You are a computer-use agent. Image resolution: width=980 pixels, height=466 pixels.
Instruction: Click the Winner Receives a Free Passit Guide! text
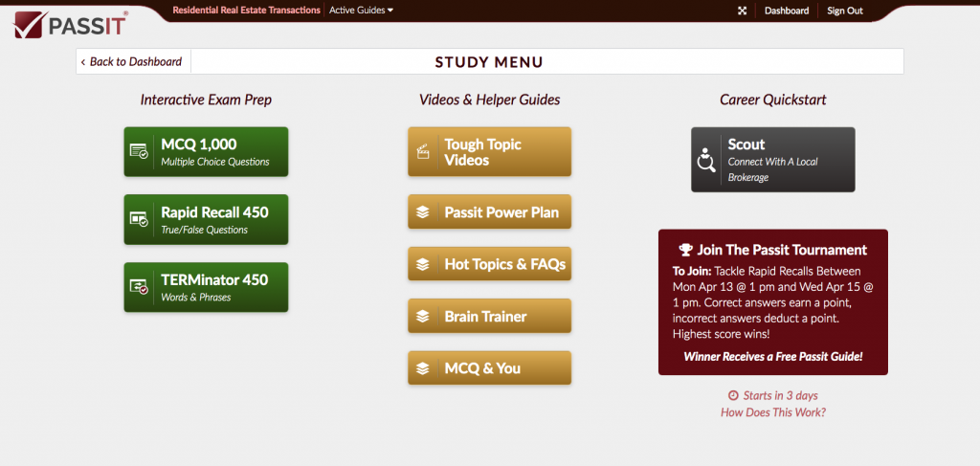(773, 357)
